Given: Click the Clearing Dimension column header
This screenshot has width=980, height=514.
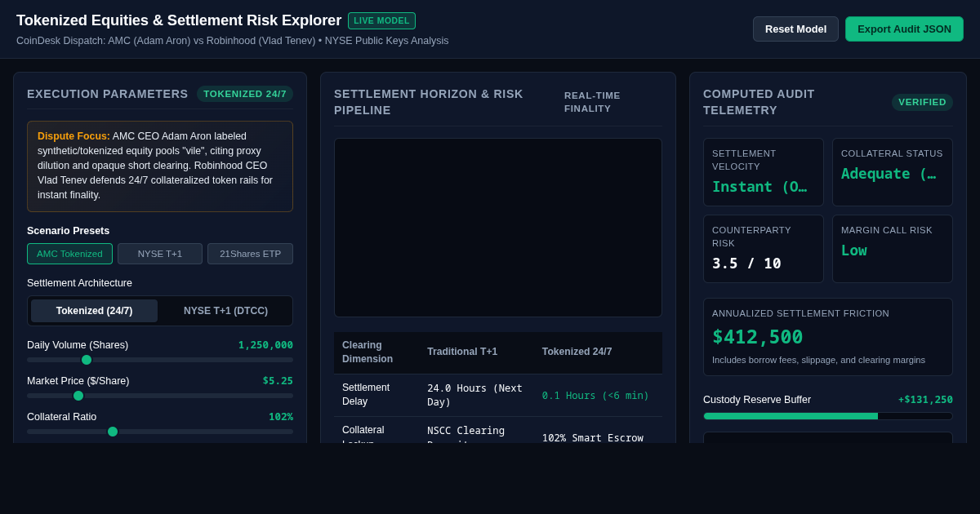Looking at the screenshot, I should pyautogui.click(x=367, y=352).
